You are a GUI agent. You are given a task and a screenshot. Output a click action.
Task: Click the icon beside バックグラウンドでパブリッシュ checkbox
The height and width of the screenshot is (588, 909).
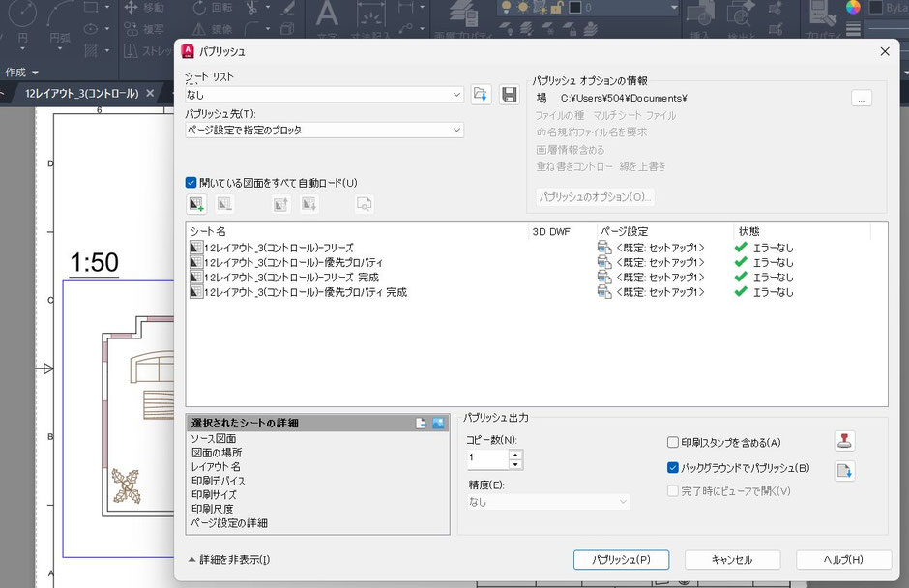pos(844,470)
